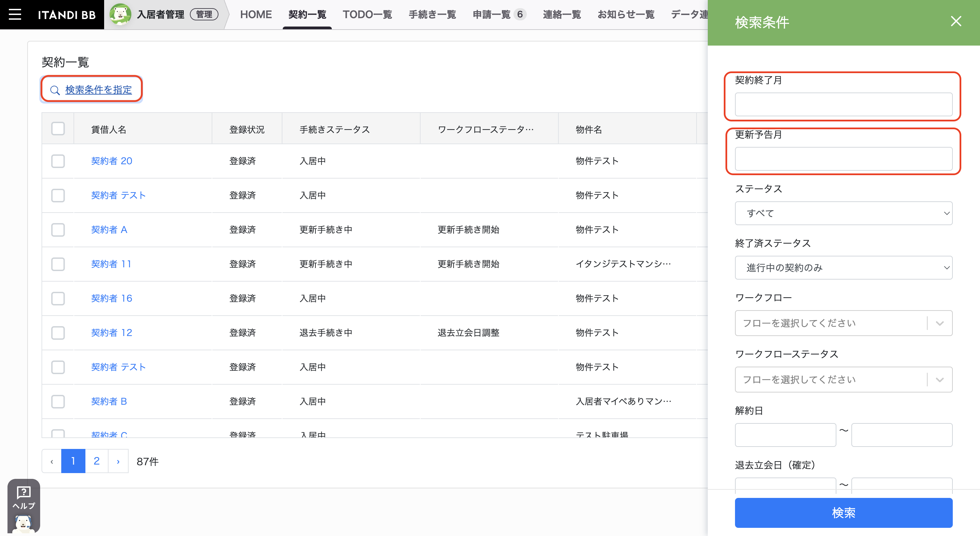
Task: Click the ITANDI BB logo
Action: click(66, 15)
